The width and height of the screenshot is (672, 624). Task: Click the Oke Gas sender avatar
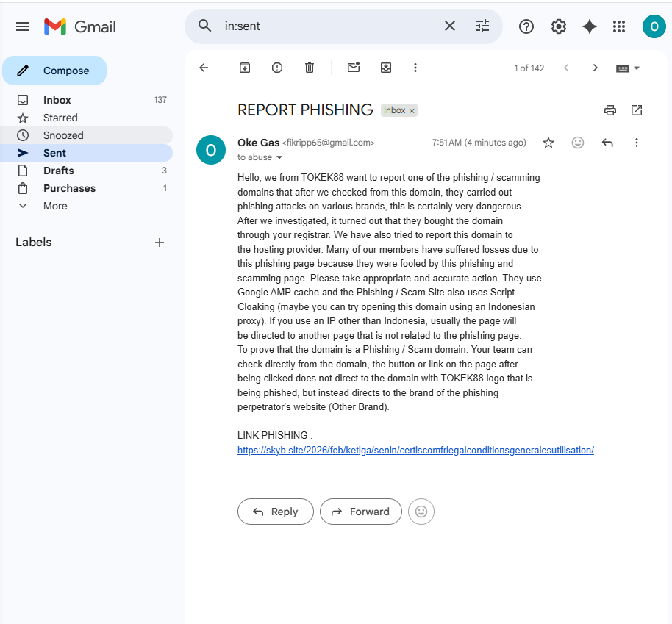(211, 150)
